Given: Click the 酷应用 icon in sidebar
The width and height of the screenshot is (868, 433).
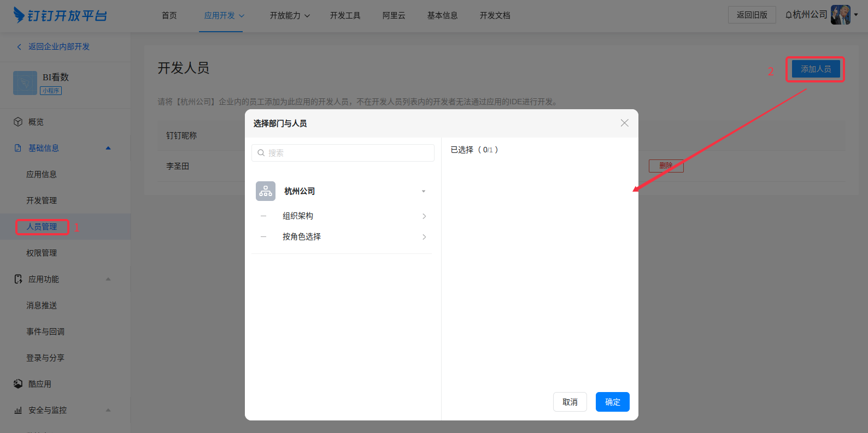Looking at the screenshot, I should point(18,384).
